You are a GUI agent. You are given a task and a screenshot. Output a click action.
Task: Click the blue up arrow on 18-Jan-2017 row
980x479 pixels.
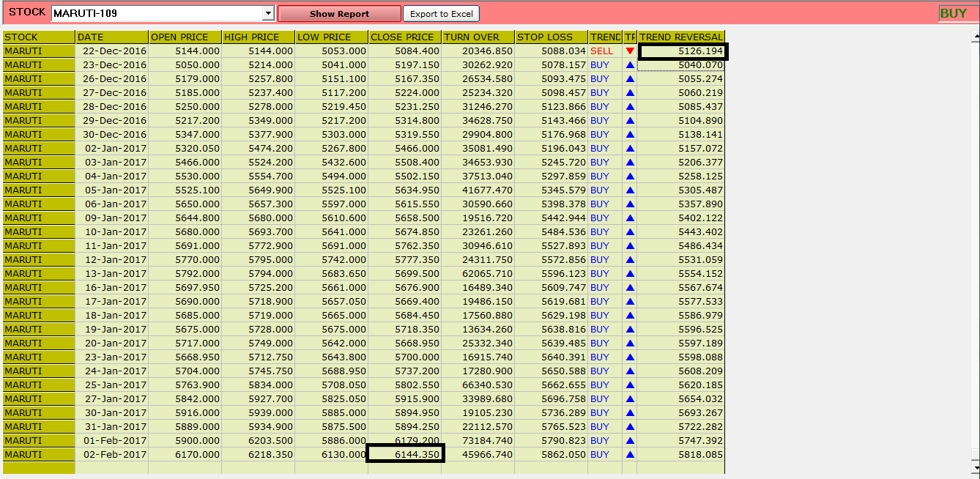[x=630, y=316]
